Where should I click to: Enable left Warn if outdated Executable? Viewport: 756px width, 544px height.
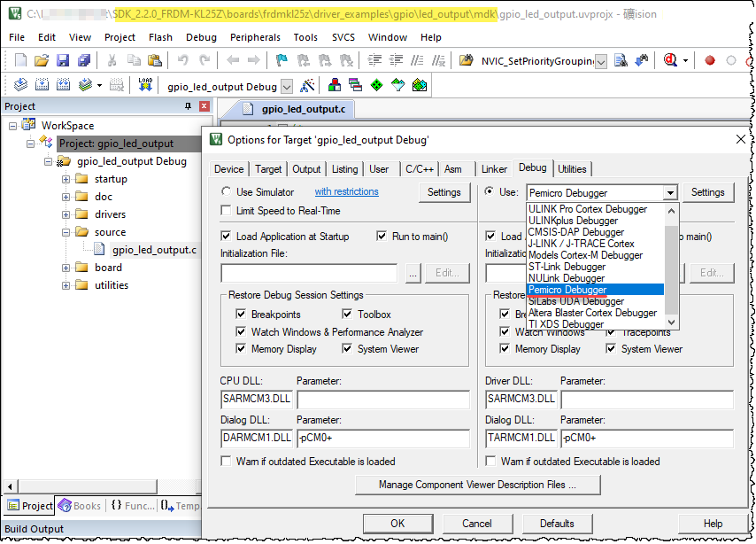pyautogui.click(x=226, y=461)
